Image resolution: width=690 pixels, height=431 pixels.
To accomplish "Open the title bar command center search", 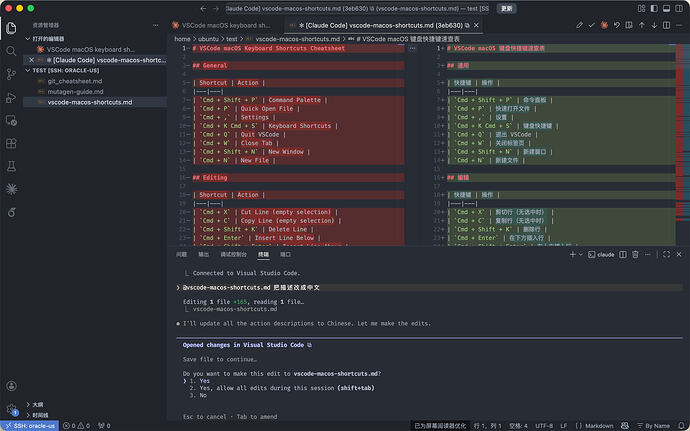I will pyautogui.click(x=357, y=8).
